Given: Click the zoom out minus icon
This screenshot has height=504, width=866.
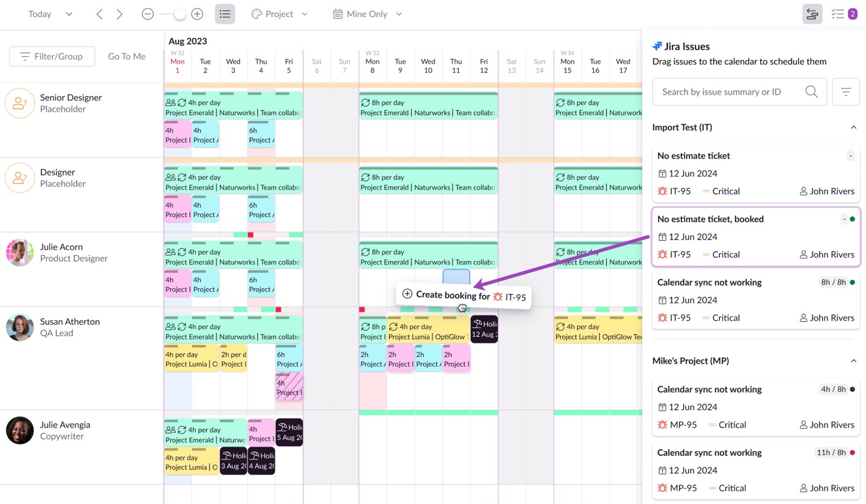Looking at the screenshot, I should tap(147, 14).
